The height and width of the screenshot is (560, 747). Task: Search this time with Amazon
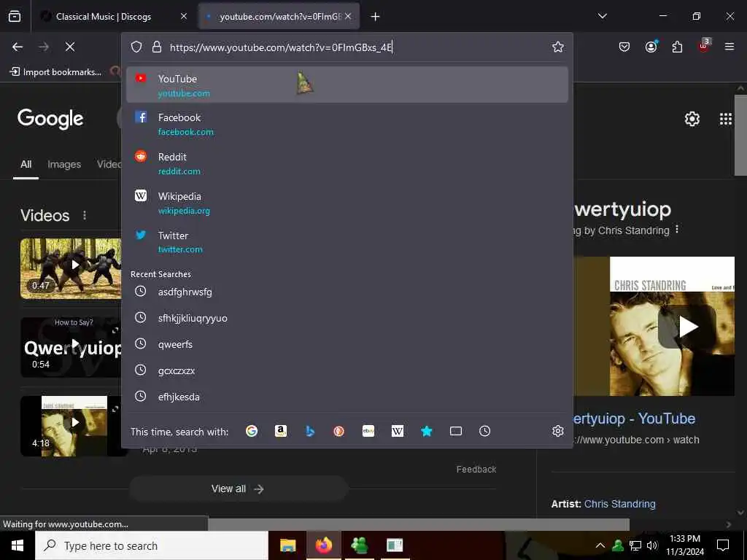coord(281,431)
